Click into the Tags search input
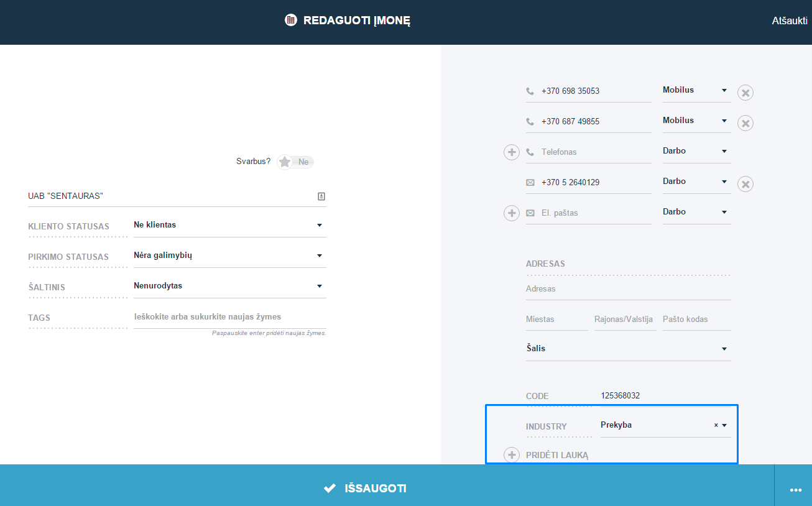Viewport: 812px width, 506px height. point(230,317)
